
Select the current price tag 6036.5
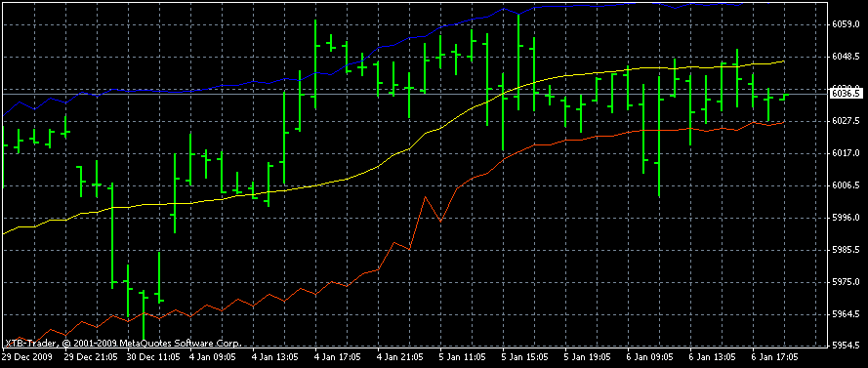tap(847, 94)
